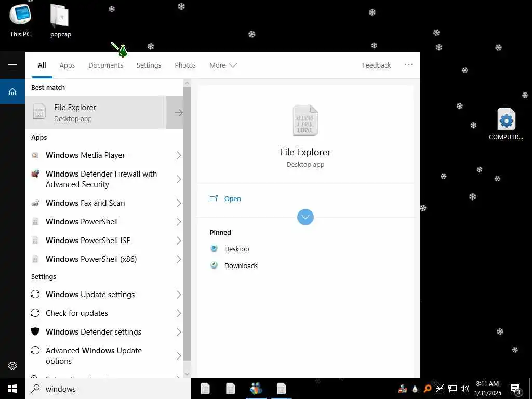This screenshot has width=532, height=399.
Task: Switch to the Settings tab
Action: [x=149, y=65]
